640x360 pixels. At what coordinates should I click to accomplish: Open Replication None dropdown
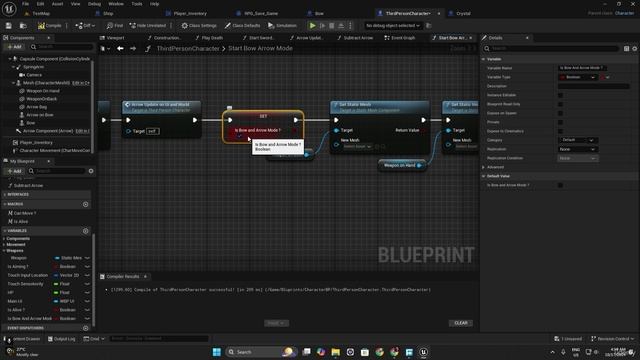[578, 149]
